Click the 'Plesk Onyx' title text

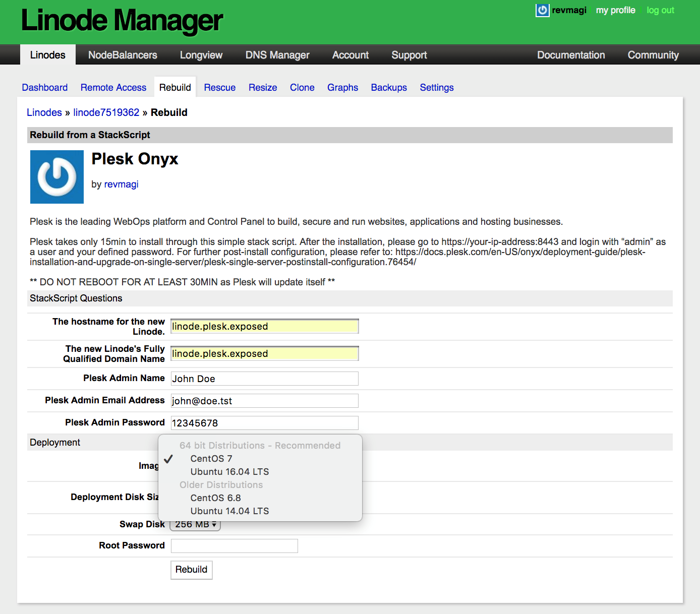(135, 159)
